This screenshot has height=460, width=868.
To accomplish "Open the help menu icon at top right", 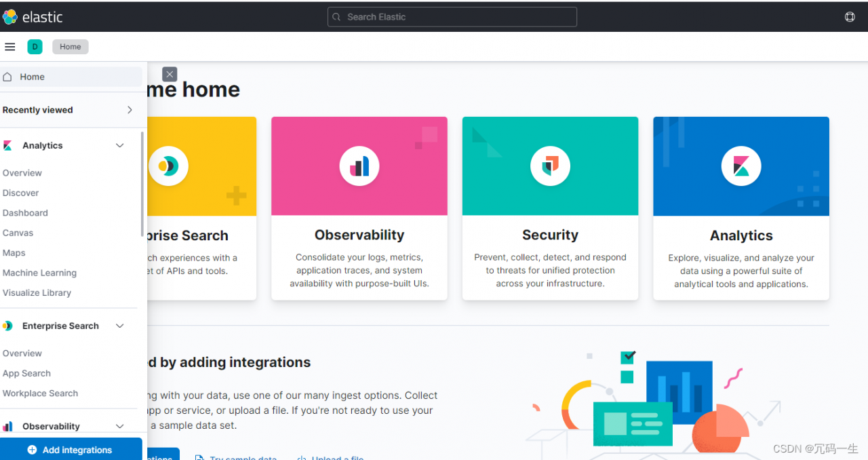I will point(850,17).
